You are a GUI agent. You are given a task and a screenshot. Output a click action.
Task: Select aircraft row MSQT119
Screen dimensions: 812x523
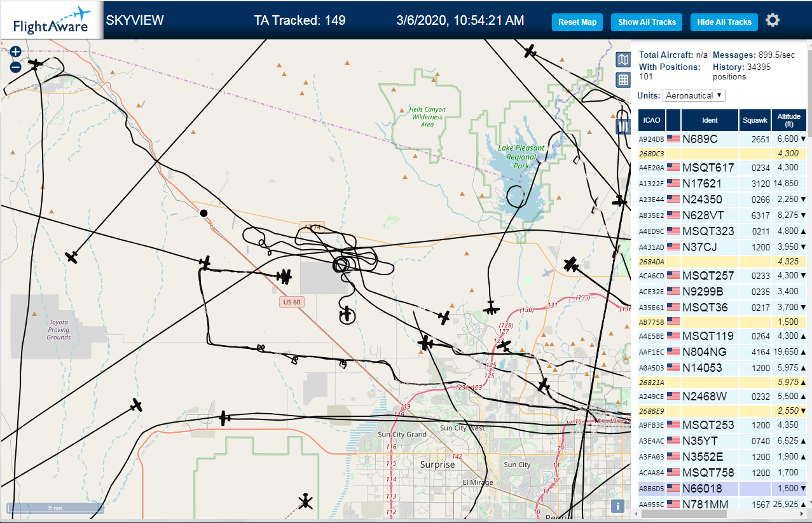pos(722,336)
